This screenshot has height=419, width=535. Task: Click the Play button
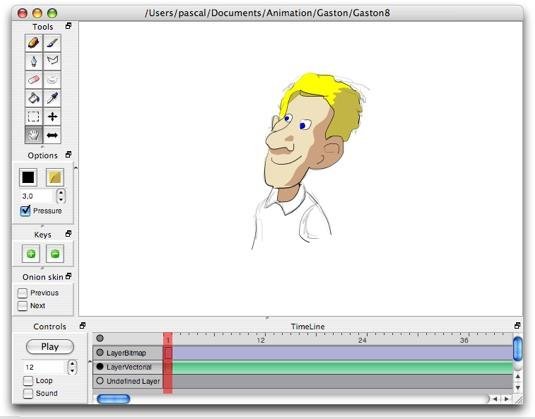(x=50, y=347)
